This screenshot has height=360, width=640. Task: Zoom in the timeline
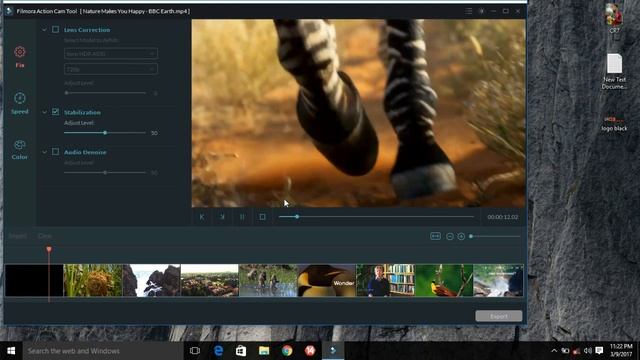pyautogui.click(x=461, y=236)
